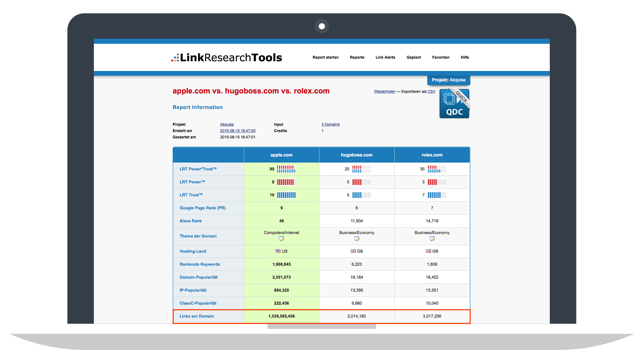
Task: Open the QDC quick report icon
Action: pyautogui.click(x=454, y=103)
